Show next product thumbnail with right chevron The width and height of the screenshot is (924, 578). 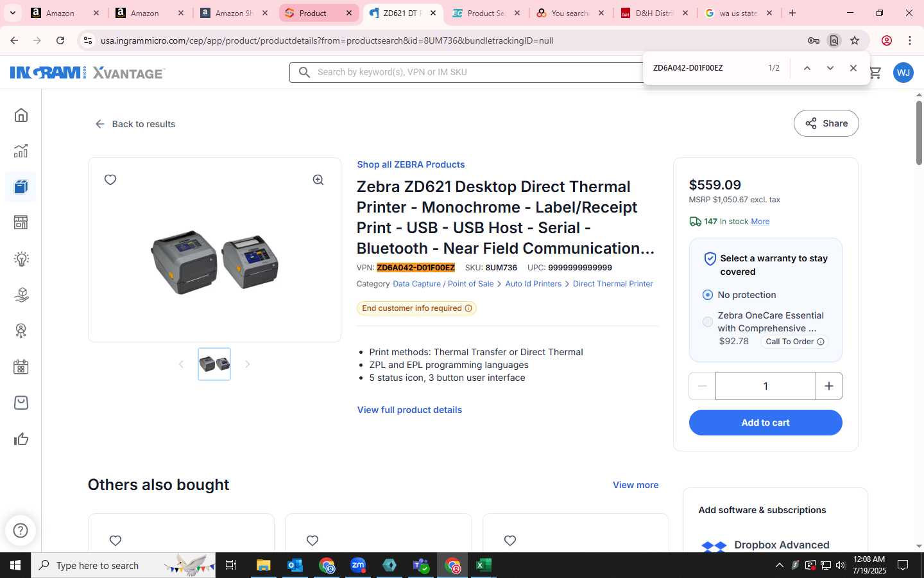(248, 364)
